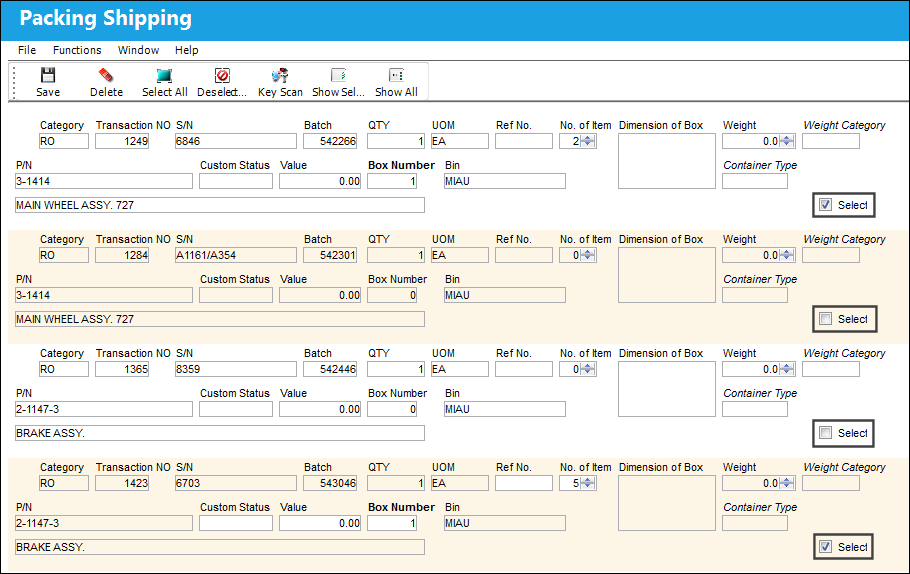This screenshot has width=910, height=574.
Task: Click the Save toolbar icon
Action: coord(48,75)
